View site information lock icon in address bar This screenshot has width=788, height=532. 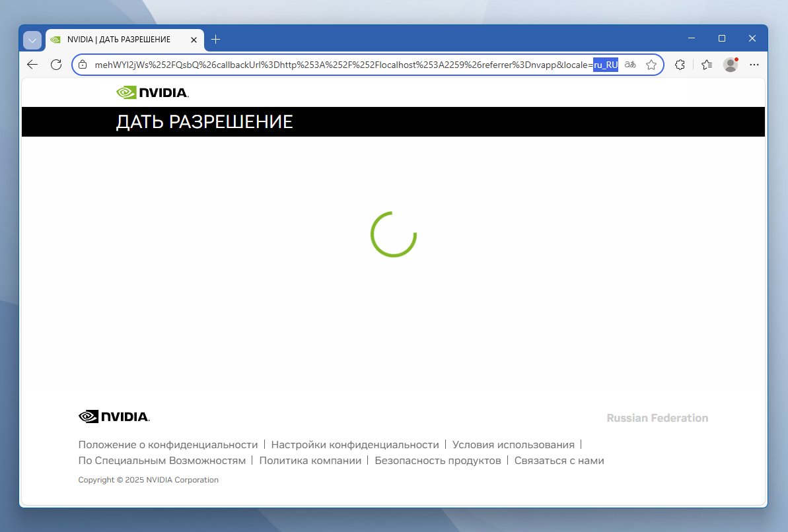83,65
